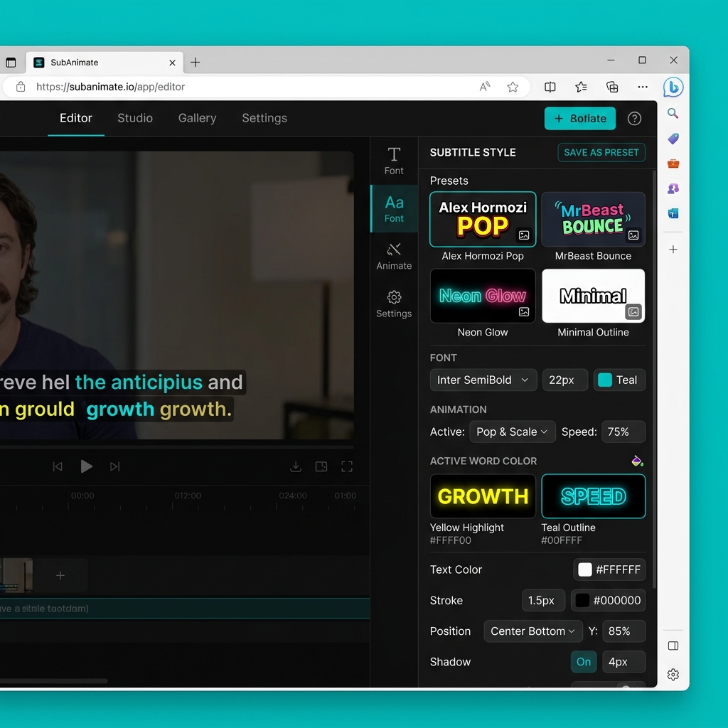Add page to favorites star
This screenshot has height=728, width=728.
[x=513, y=87]
